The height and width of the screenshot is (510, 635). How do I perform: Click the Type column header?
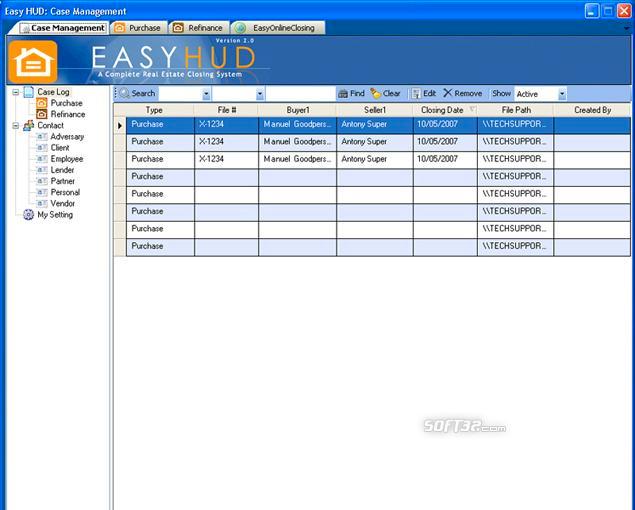coord(154,110)
